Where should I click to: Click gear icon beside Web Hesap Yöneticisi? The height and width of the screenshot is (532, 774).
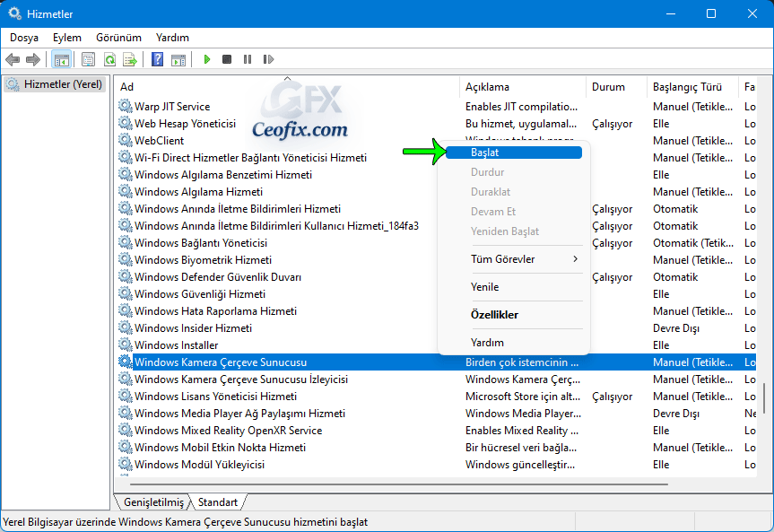pos(126,124)
